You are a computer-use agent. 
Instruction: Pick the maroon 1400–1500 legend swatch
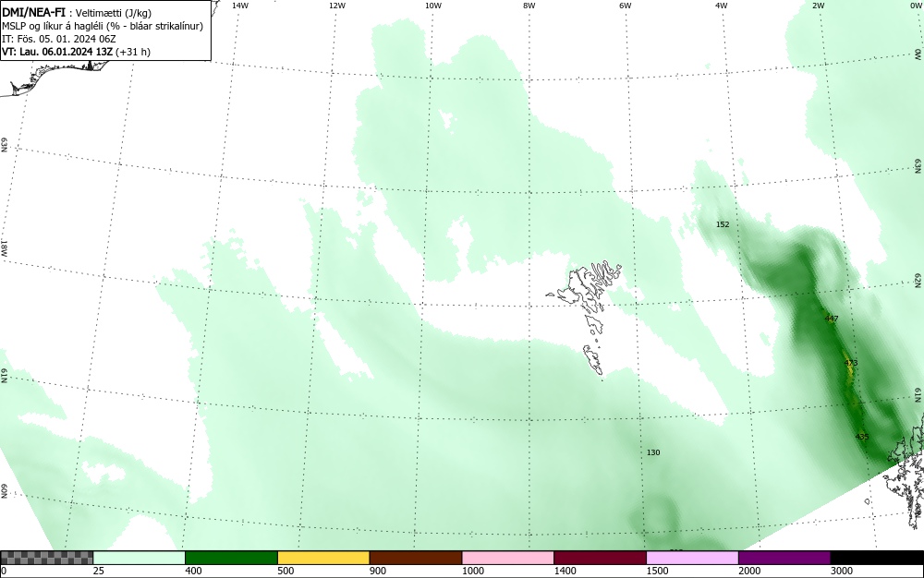pyautogui.click(x=600, y=558)
